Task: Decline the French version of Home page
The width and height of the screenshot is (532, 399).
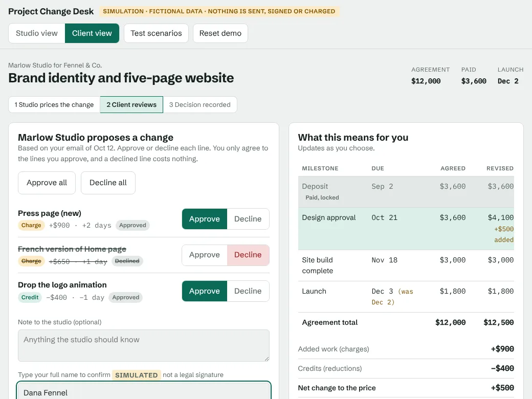Action: point(248,255)
